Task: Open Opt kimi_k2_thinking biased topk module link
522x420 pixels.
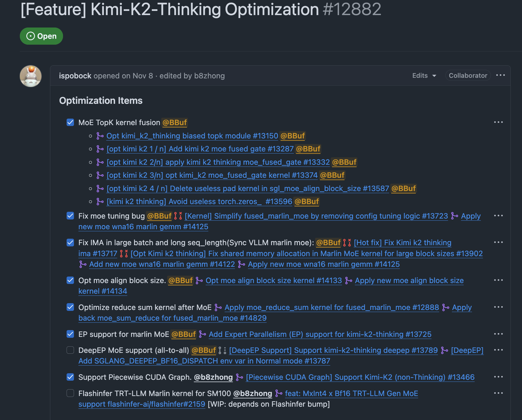Action: [192, 136]
